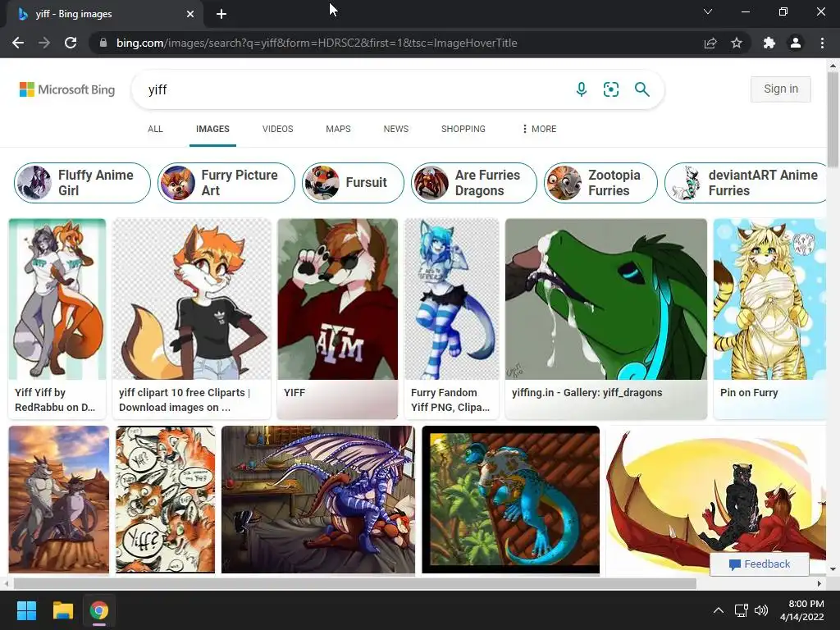
Task: Open visual search camera icon
Action: (x=610, y=89)
